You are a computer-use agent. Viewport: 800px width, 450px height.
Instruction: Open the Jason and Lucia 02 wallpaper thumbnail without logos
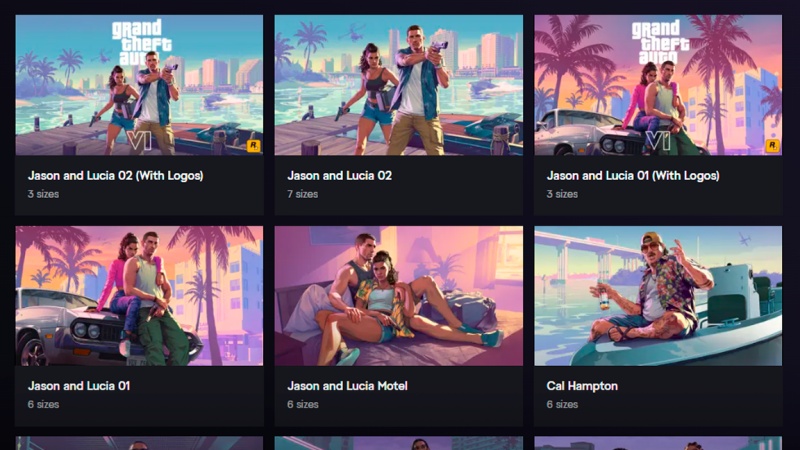pos(398,85)
